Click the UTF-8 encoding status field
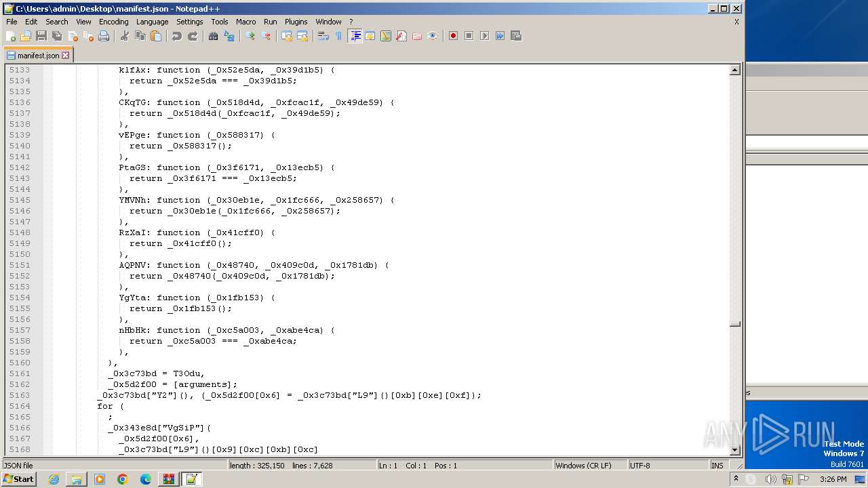868x488 pixels. [x=668, y=466]
